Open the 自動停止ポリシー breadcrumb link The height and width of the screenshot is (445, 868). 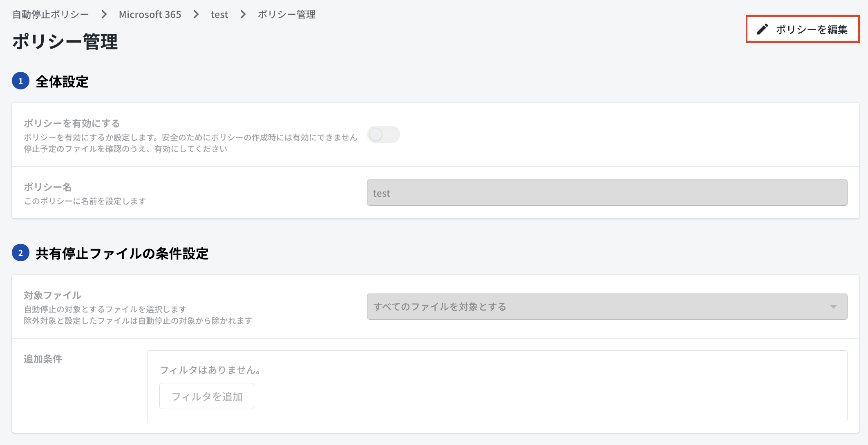[51, 14]
